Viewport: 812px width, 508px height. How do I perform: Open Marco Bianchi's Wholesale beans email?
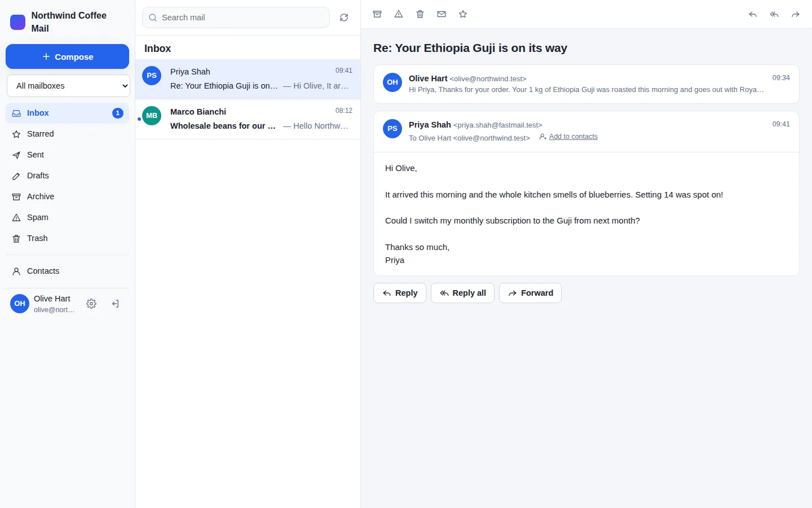pos(248,119)
